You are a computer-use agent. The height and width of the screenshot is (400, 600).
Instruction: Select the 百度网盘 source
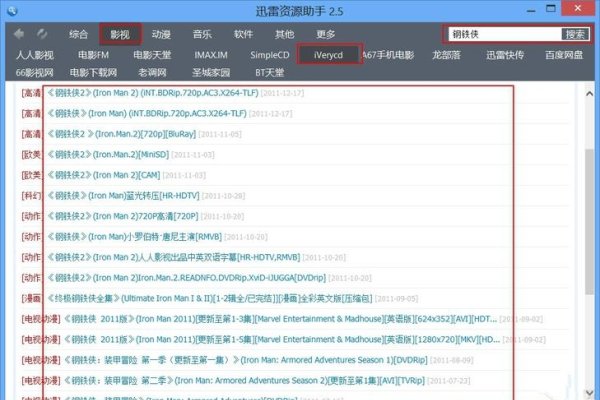(x=564, y=55)
